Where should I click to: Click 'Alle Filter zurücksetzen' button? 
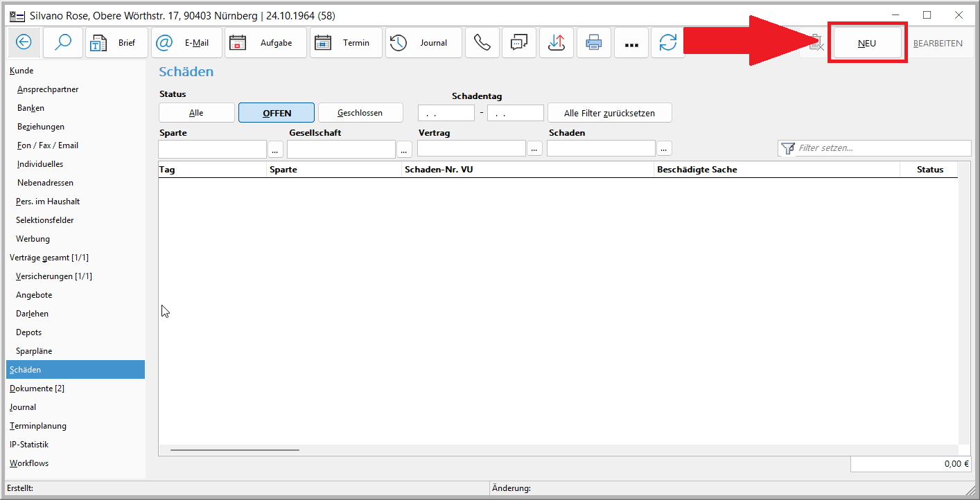tap(609, 113)
